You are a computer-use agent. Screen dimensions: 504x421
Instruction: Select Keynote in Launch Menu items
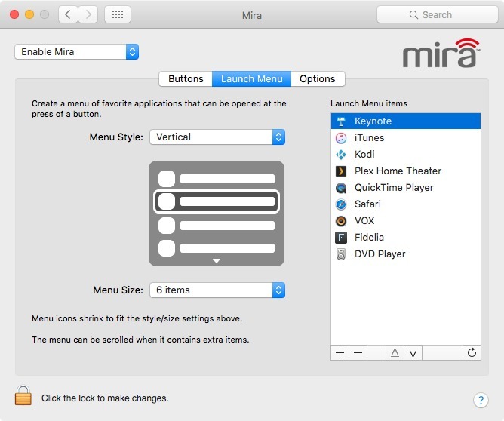tap(406, 121)
